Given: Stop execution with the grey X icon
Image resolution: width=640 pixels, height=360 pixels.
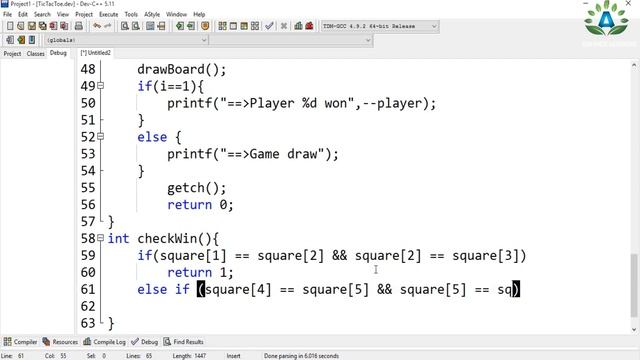Looking at the screenshot, I should [x=284, y=26].
